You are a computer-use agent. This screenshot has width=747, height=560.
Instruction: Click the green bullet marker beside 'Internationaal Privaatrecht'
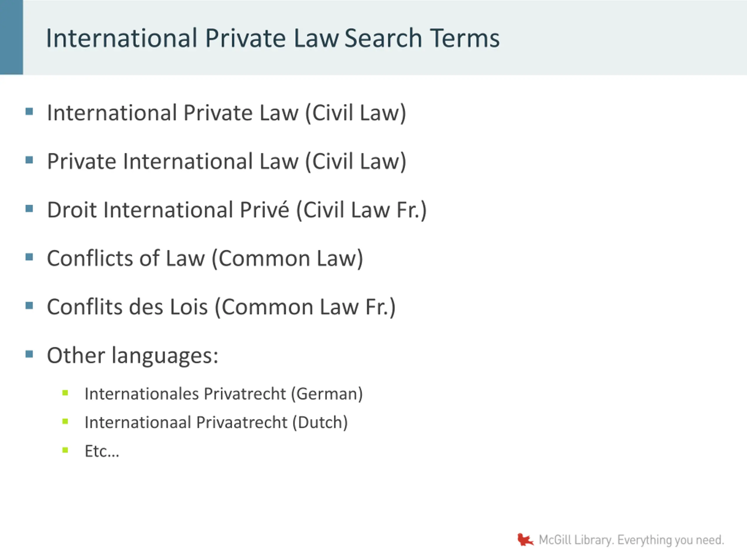coord(65,421)
